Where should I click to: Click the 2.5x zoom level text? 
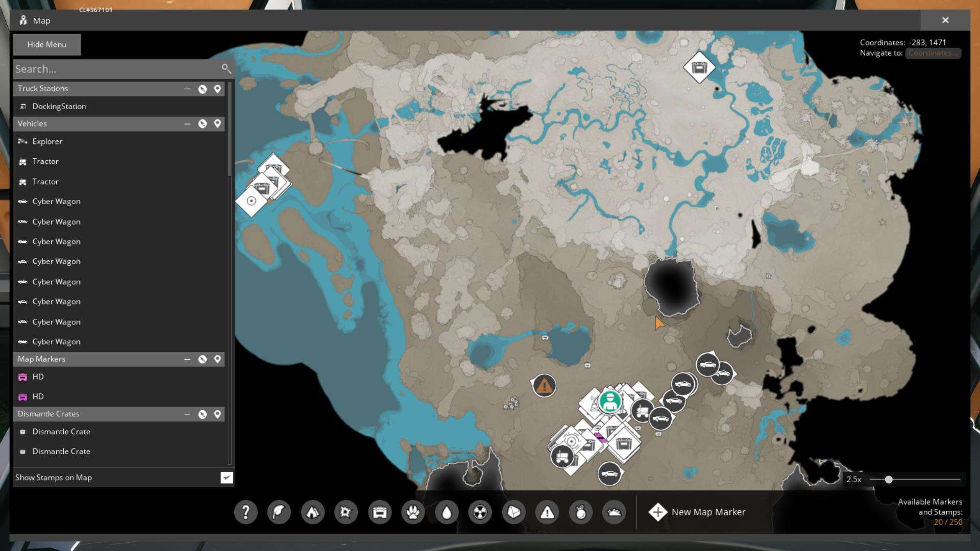pos(854,480)
